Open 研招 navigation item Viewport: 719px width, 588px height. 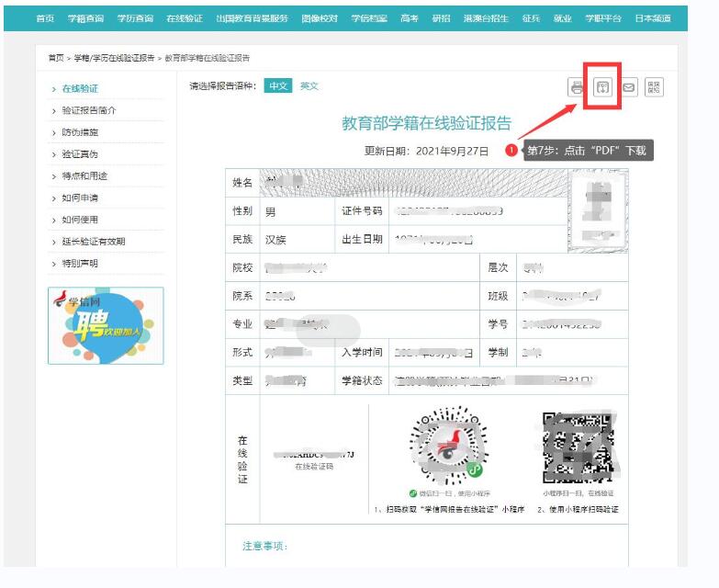click(441, 18)
